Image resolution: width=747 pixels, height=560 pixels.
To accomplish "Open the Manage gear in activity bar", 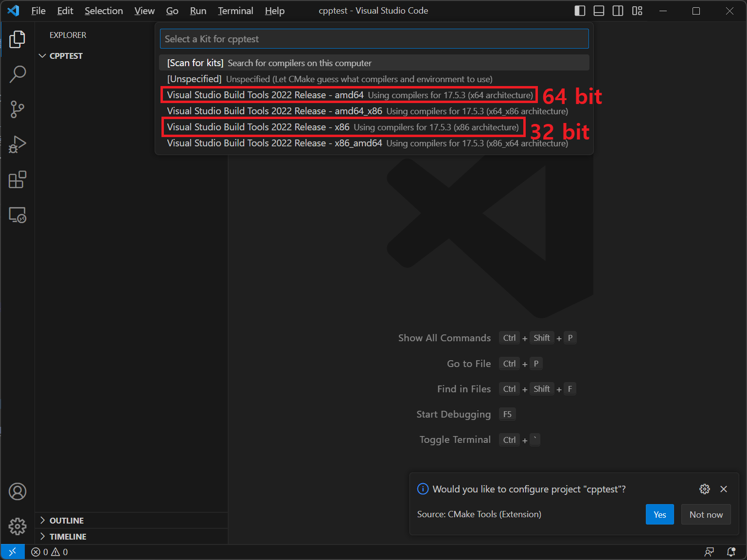I will (18, 526).
